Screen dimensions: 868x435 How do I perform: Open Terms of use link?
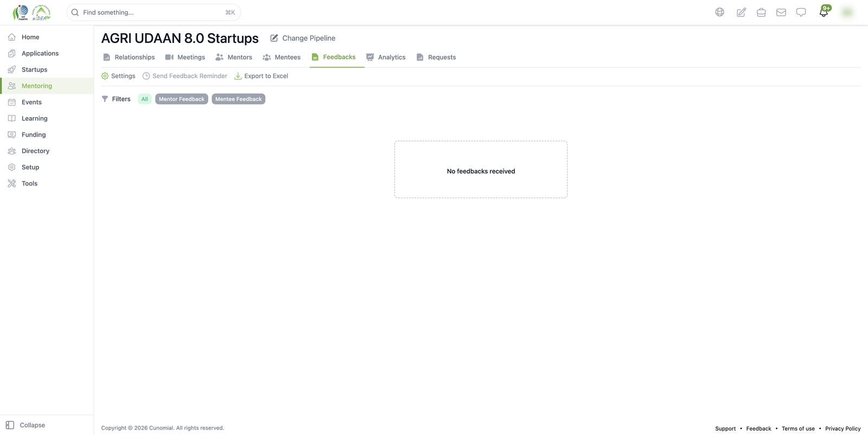798,428
